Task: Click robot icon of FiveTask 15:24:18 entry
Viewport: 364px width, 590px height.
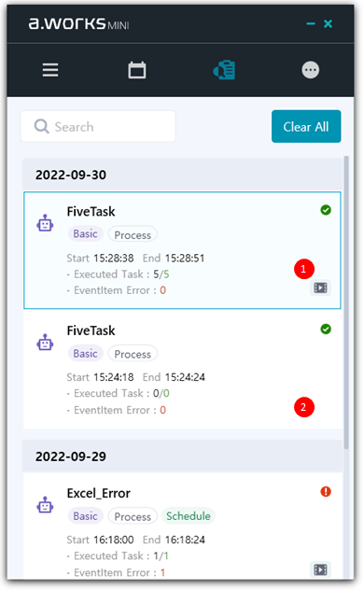Action: [x=45, y=342]
